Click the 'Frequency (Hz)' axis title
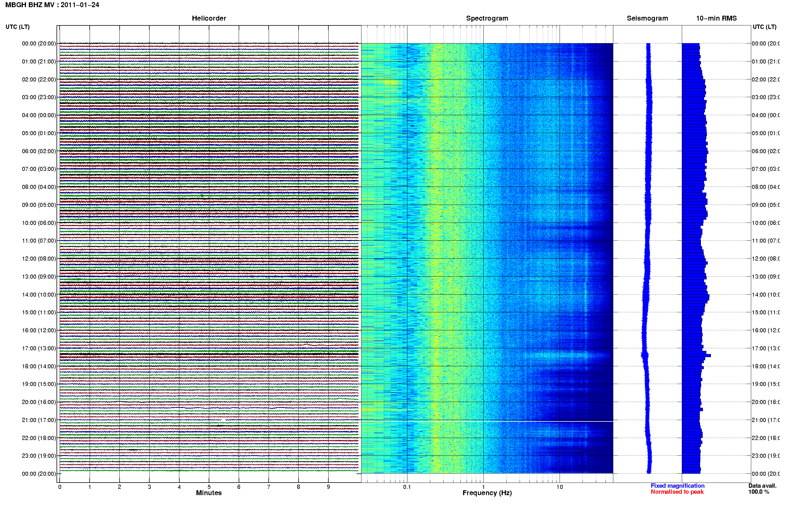This screenshot has height=508, width=812. coord(487,493)
